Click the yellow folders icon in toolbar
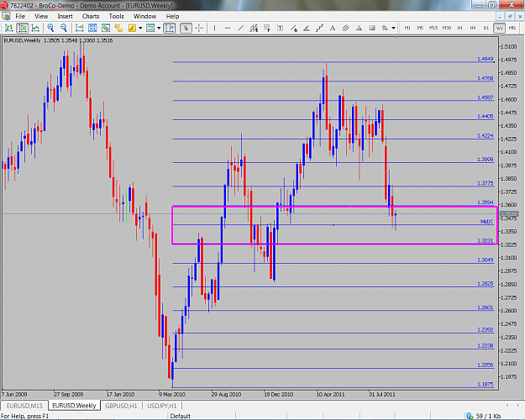The height and width of the screenshot is (420, 525). point(118,28)
